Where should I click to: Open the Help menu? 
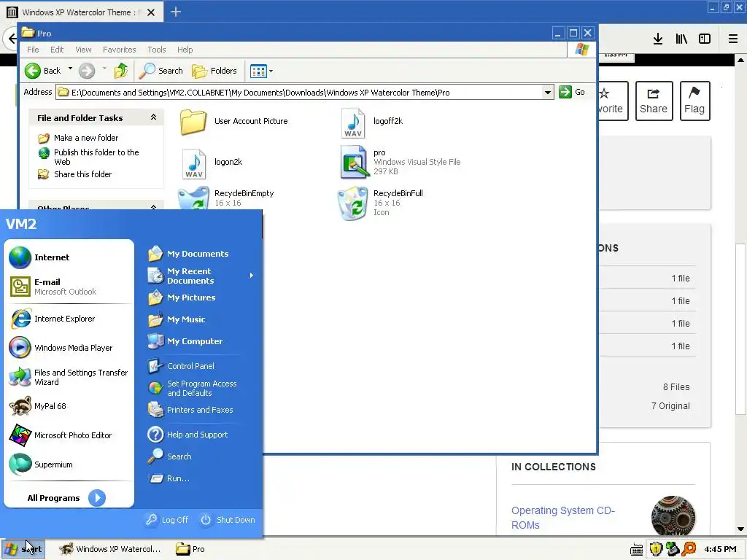pos(185,50)
